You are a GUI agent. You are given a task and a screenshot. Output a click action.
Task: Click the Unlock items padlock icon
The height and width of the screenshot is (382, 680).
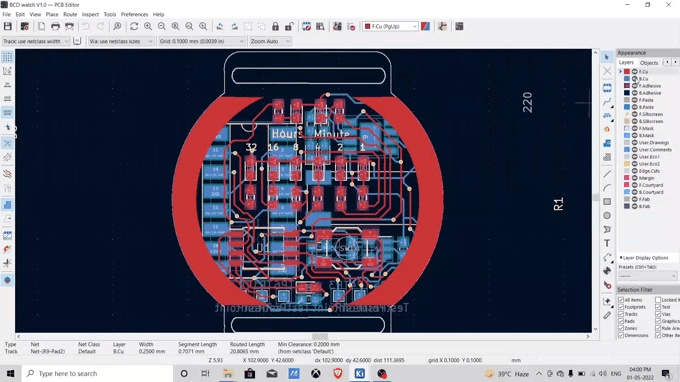[x=289, y=26]
